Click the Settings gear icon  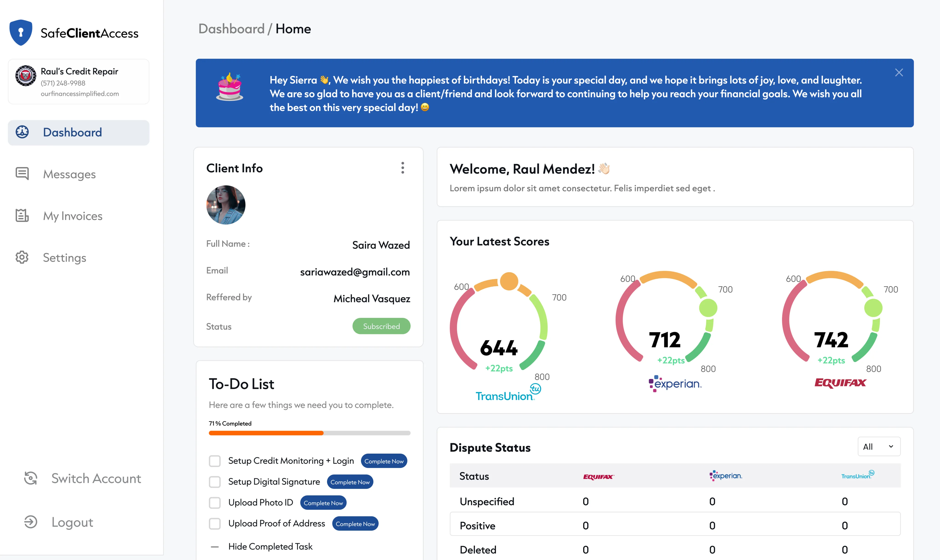click(22, 257)
